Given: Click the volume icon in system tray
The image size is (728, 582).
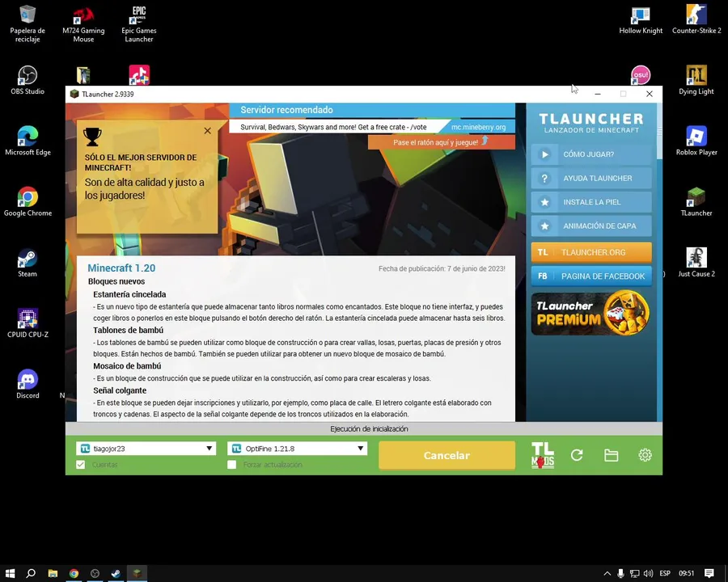Looking at the screenshot, I should pyautogui.click(x=649, y=573).
